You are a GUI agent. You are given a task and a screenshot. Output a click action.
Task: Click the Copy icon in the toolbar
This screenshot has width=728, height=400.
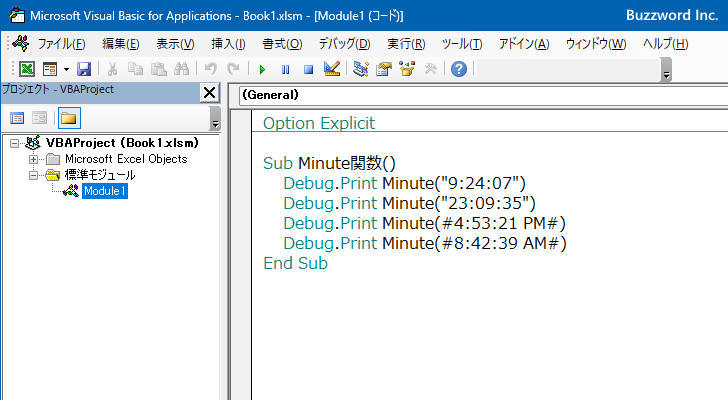pyautogui.click(x=135, y=69)
